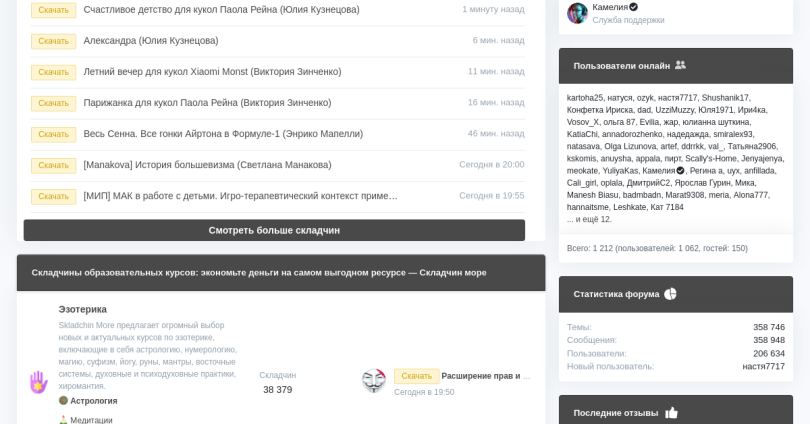This screenshot has height=424, width=810.
Task: Click Камелия's avatar picture
Action: 577,13
